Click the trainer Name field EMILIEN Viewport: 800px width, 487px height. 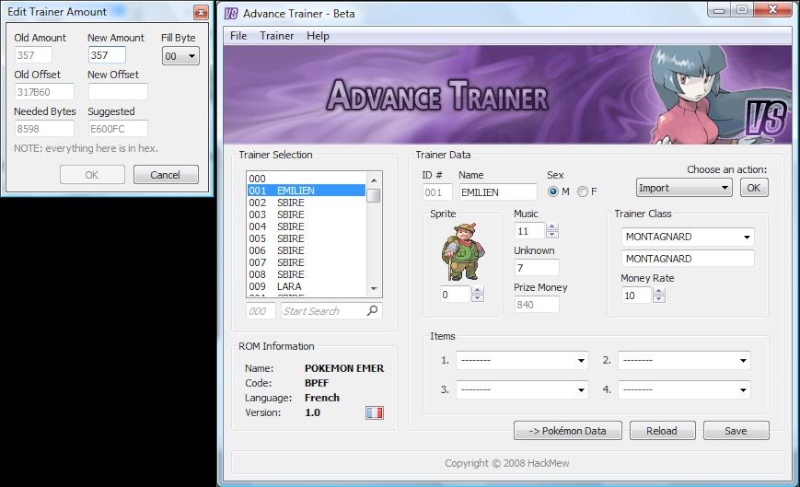(497, 192)
